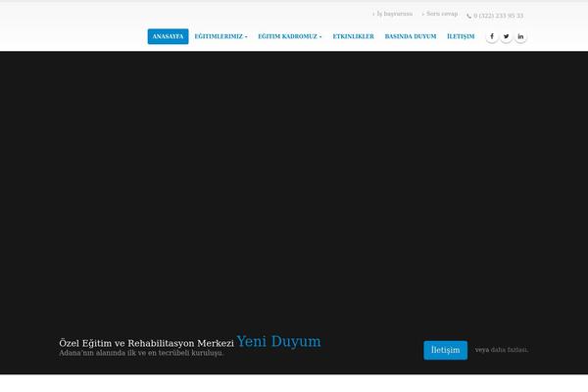Click the Özel Eğitim ve Rehabilitasyon Merkezi text
588x392 pixels.
pos(146,343)
